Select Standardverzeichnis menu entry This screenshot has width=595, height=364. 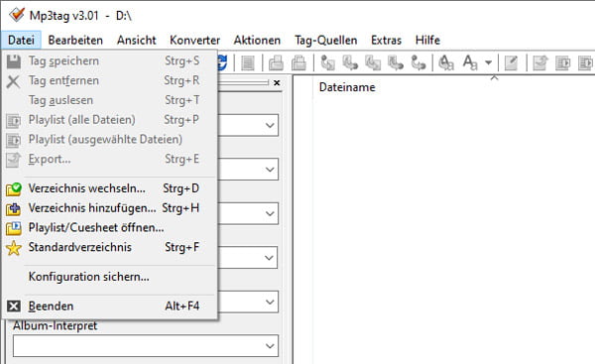(x=110, y=248)
